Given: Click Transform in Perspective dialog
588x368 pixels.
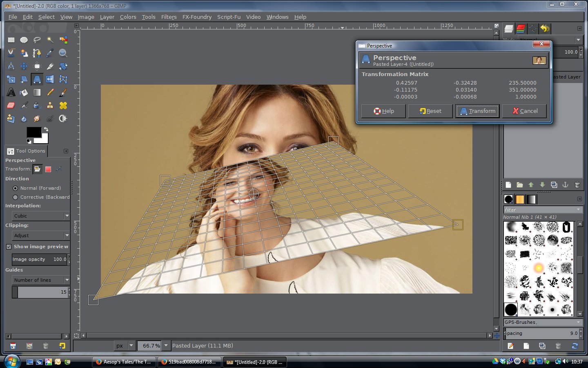Looking at the screenshot, I should coord(477,111).
